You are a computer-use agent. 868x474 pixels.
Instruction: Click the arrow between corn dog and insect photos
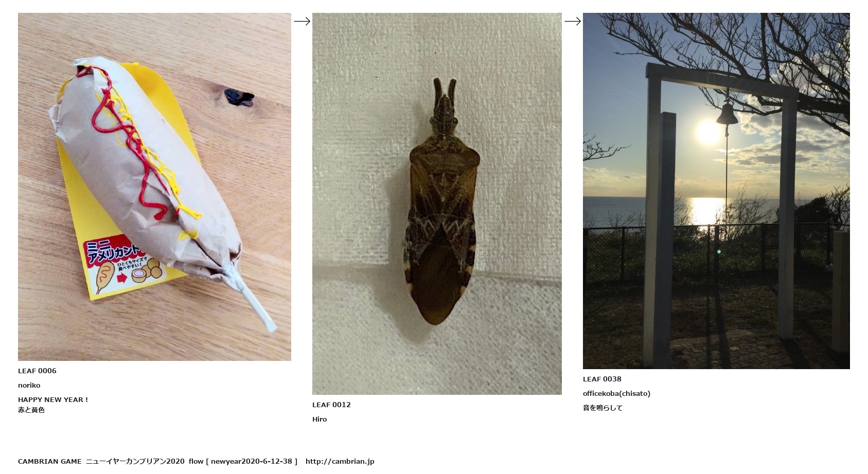(302, 21)
